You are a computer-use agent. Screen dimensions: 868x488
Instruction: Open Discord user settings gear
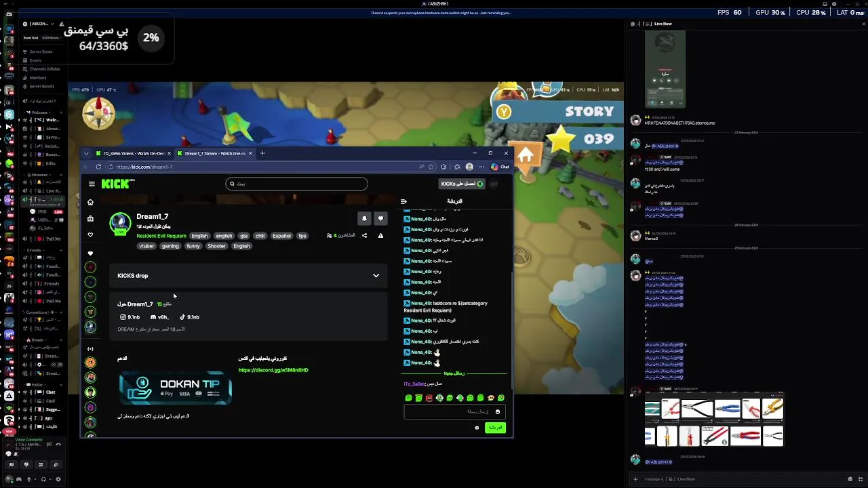58,479
